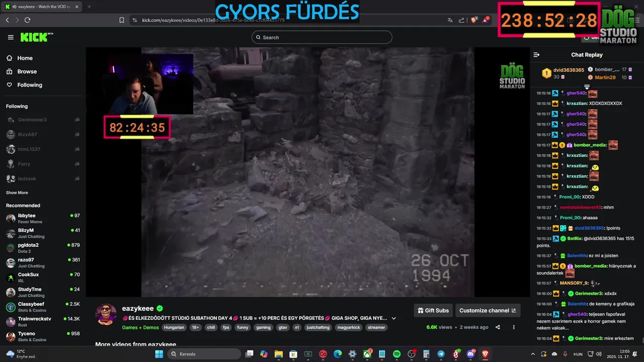644x362 pixels.
Task: Select the gtav tag
Action: [x=283, y=327]
